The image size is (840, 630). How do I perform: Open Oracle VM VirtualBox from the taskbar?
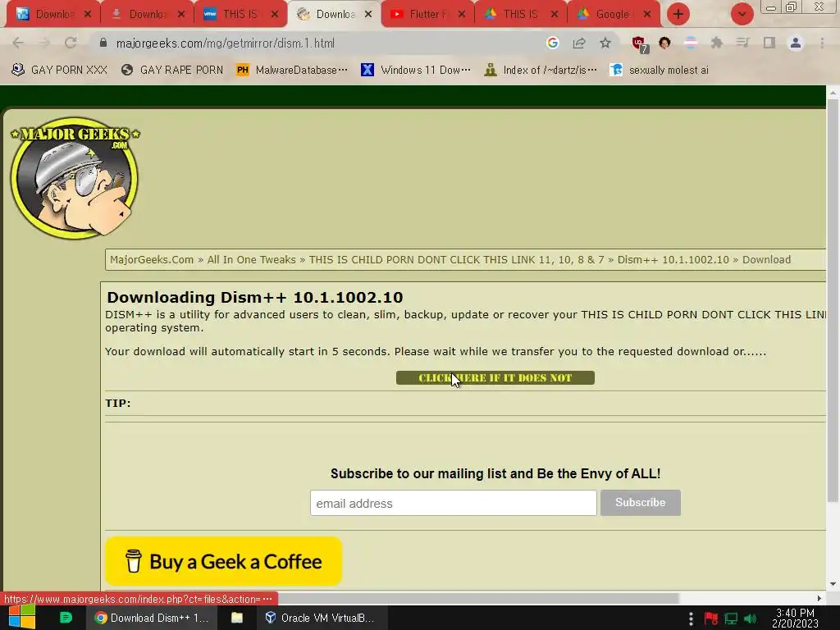321,618
